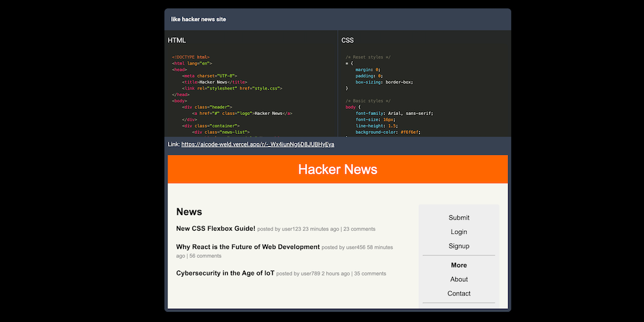Open the Contact sidebar link
This screenshot has height=322, width=644.
pos(458,293)
